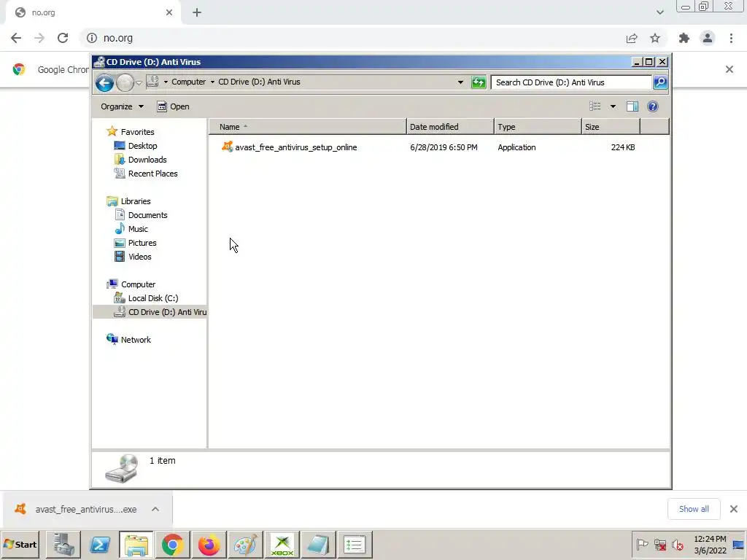This screenshot has height=560, width=747.
Task: Sort by the Size column header
Action: coord(611,127)
